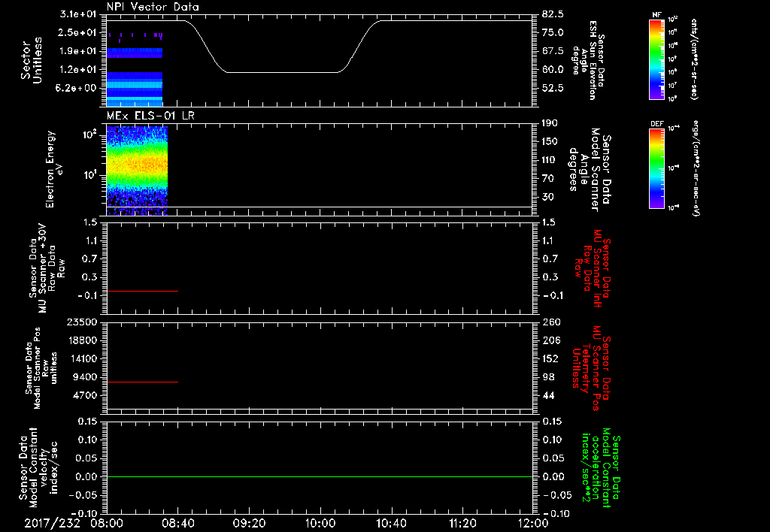770x532 pixels.
Task: Click the NF number flux color bar
Action: tap(656, 59)
